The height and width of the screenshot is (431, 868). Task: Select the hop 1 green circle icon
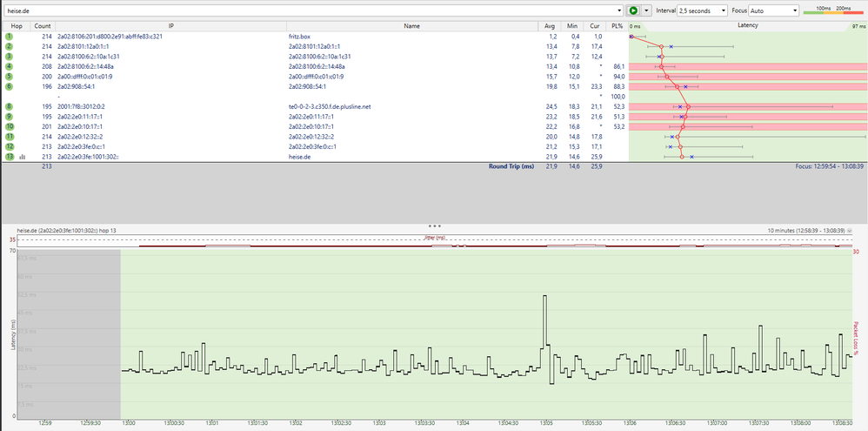[x=10, y=36]
